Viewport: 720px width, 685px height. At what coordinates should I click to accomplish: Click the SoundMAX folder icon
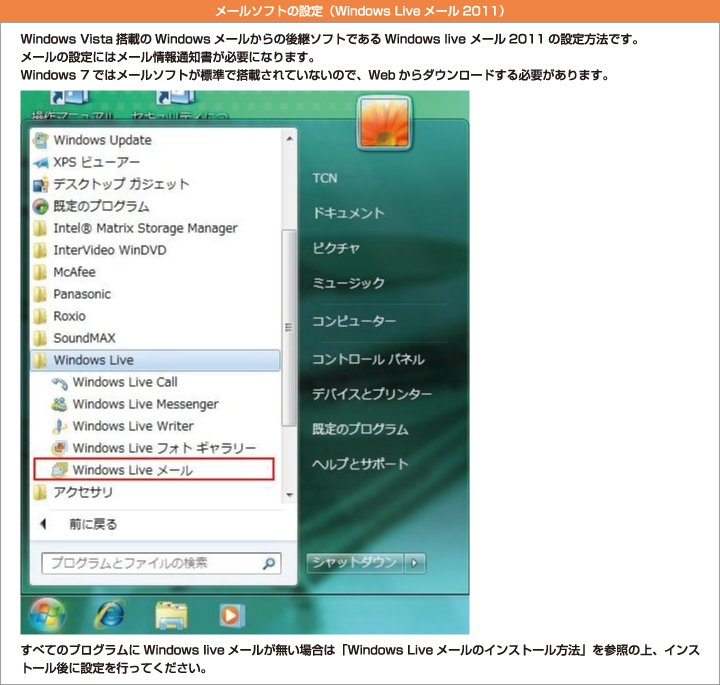pos(40,338)
